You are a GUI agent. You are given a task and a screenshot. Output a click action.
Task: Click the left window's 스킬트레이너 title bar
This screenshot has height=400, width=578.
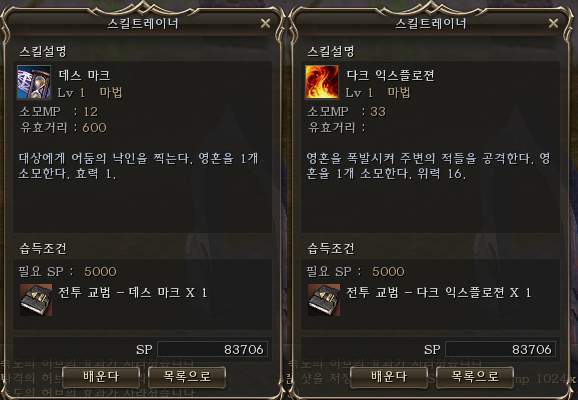(x=143, y=24)
